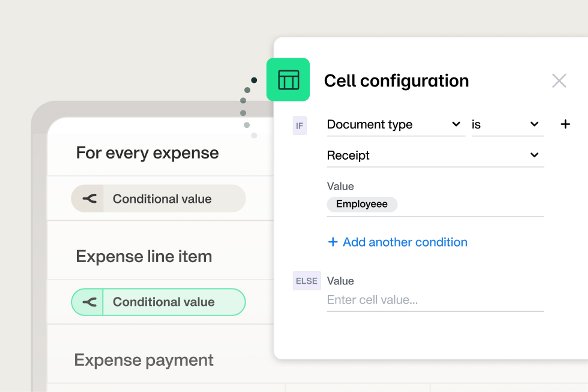Viewport: 588px width, 392px height.
Task: Close the Cell configuration panel
Action: tap(559, 81)
